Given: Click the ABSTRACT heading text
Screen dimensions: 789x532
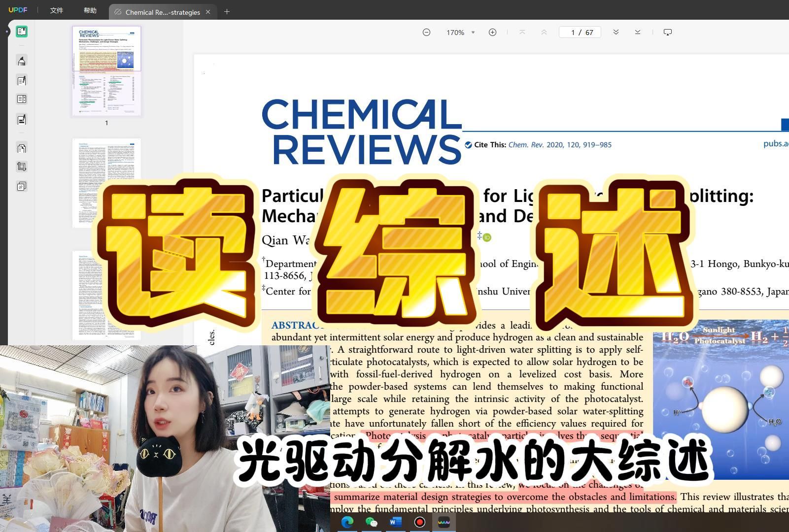Looking at the screenshot, I should point(297,325).
